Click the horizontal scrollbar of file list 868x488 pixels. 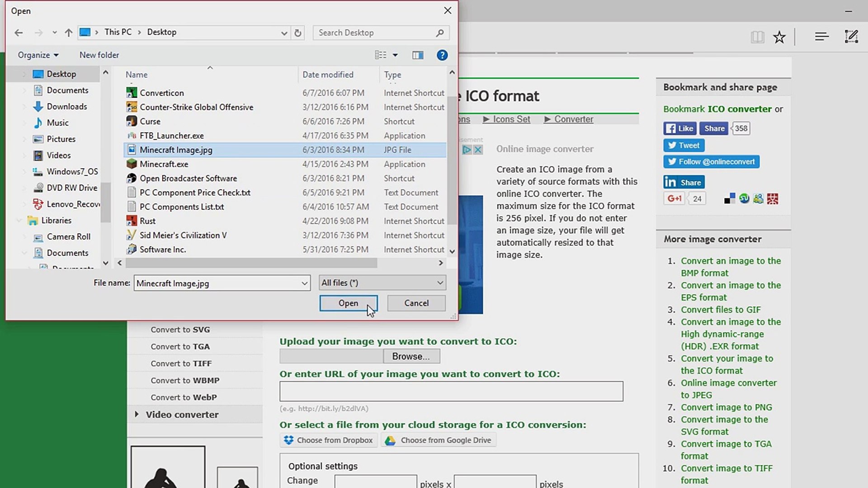pos(251,263)
